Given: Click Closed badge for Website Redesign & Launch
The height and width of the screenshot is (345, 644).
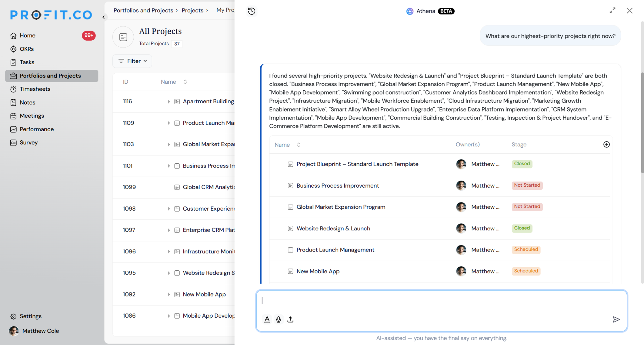Looking at the screenshot, I should [522, 228].
